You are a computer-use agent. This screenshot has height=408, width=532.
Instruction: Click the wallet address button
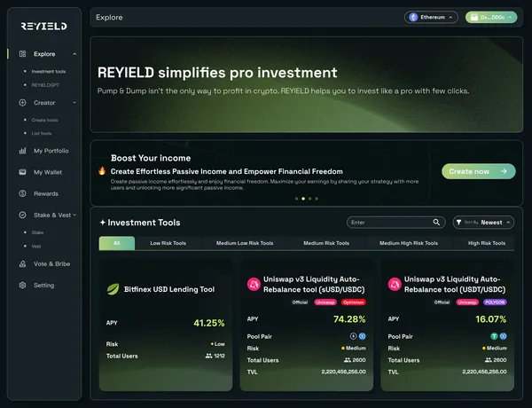click(x=490, y=17)
